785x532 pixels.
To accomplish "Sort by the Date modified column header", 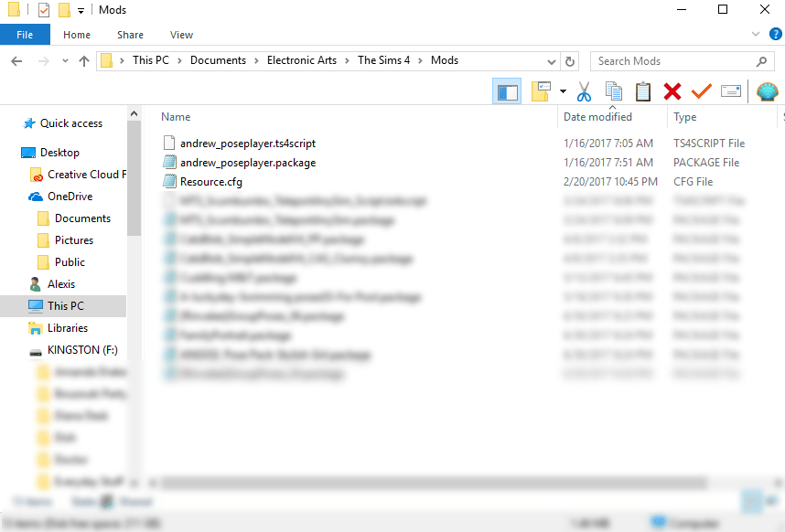I will tap(597, 117).
